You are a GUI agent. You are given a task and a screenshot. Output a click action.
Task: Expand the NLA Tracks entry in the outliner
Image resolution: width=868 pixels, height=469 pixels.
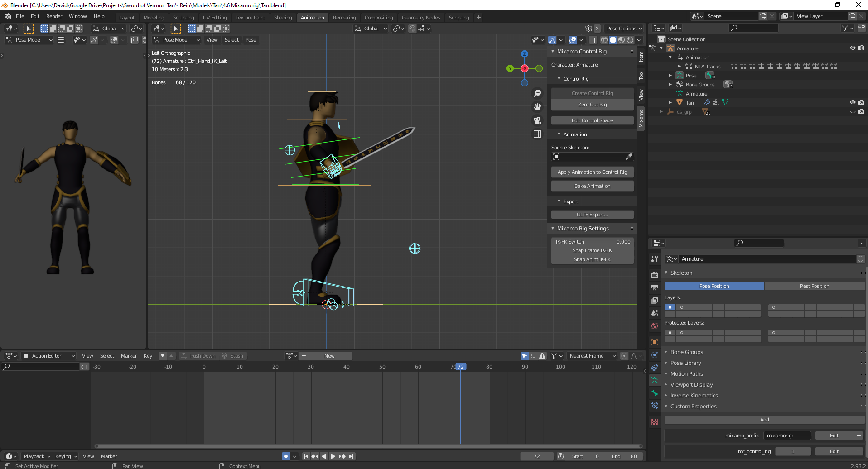pos(680,66)
